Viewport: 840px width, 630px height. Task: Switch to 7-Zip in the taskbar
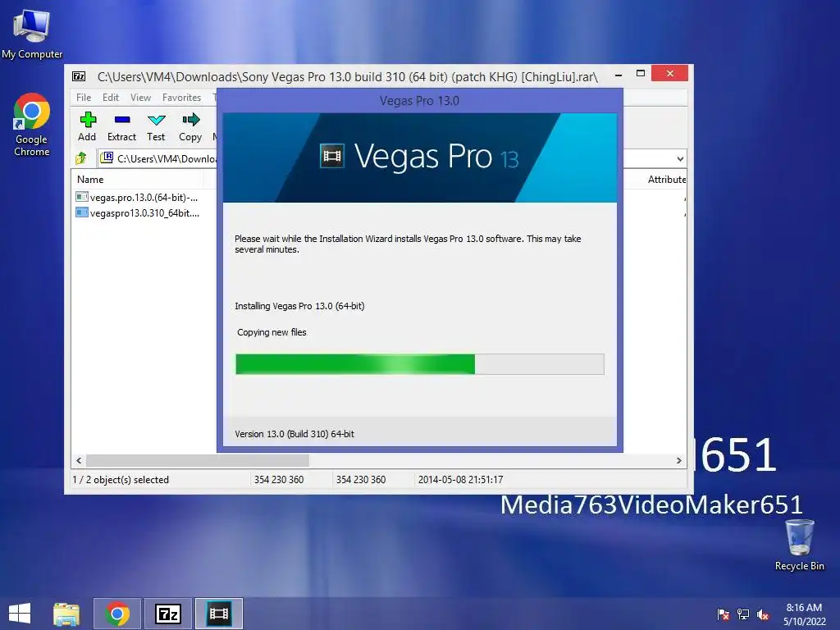tap(167, 614)
